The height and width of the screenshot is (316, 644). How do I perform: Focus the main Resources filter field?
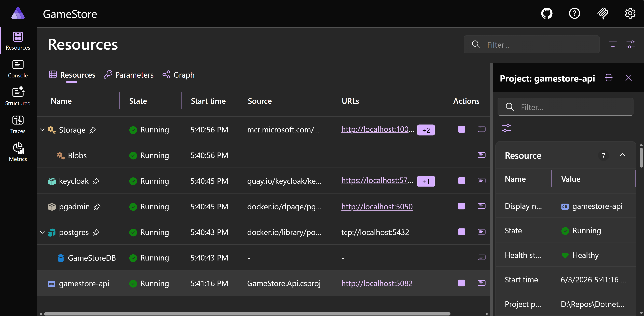click(531, 45)
